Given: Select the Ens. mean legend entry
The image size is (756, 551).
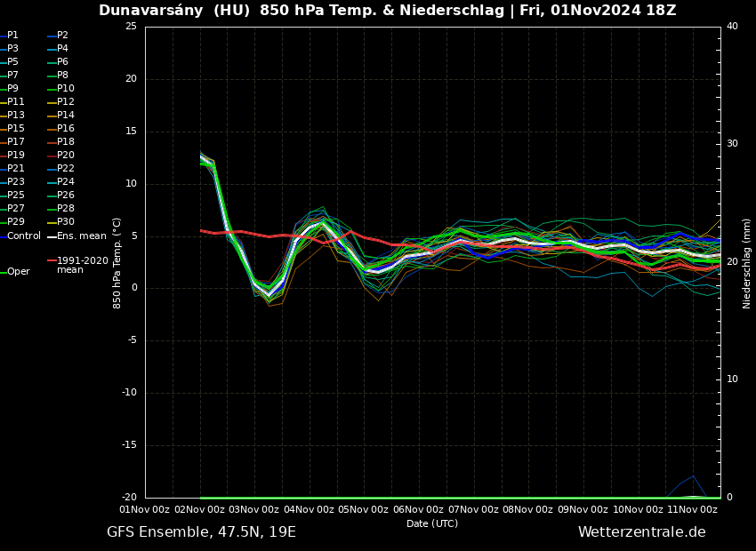Looking at the screenshot, I should coord(81,236).
